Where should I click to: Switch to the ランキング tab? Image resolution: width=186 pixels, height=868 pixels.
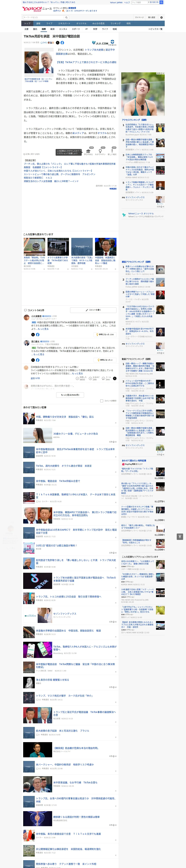click(115, 24)
